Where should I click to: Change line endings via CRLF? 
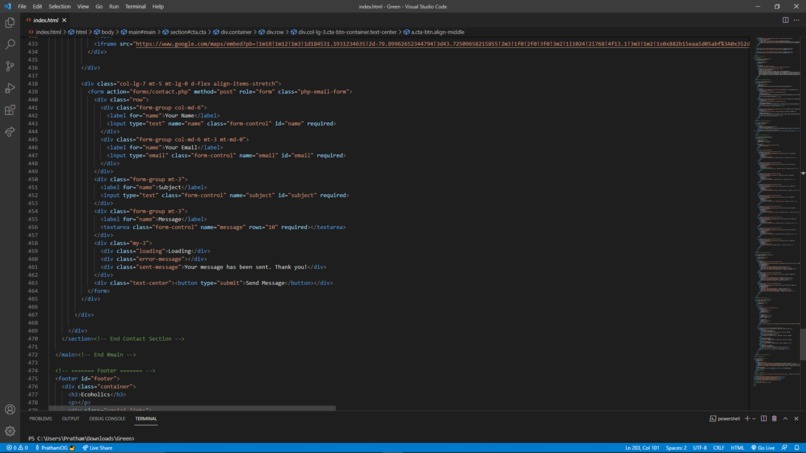click(719, 448)
